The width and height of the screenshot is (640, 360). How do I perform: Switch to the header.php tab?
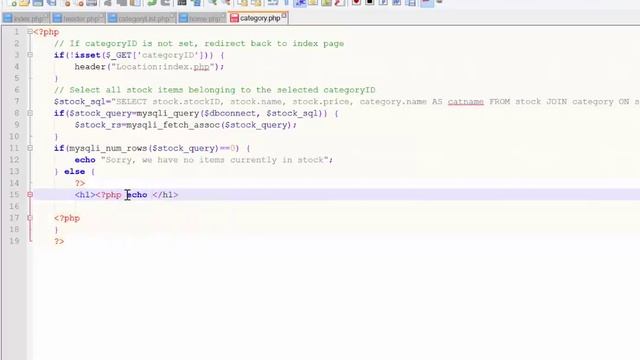[x=78, y=18]
